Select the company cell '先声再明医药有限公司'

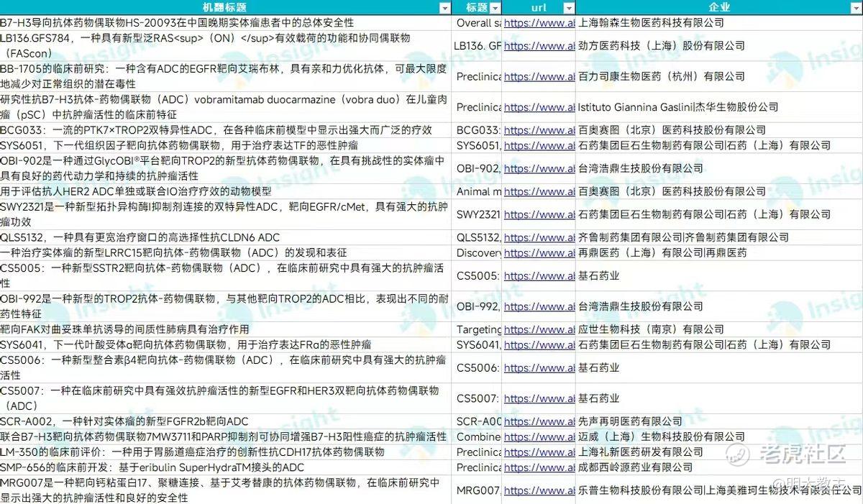719,422
